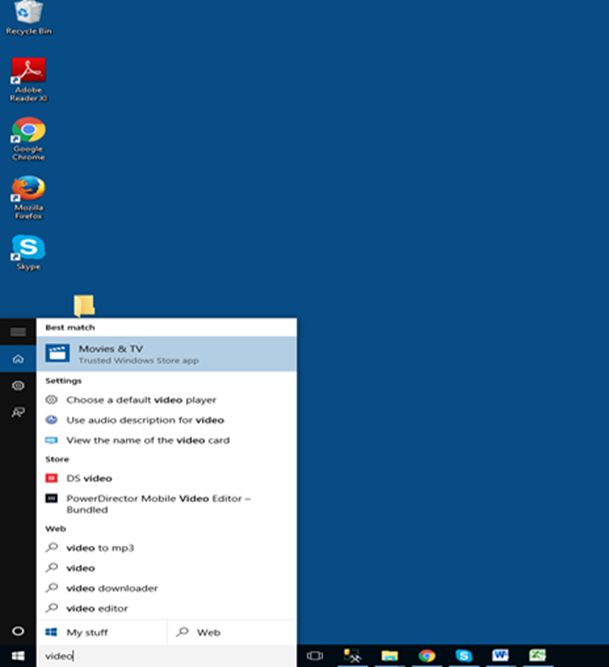Switch to Chrome on the taskbar

[x=427, y=656]
